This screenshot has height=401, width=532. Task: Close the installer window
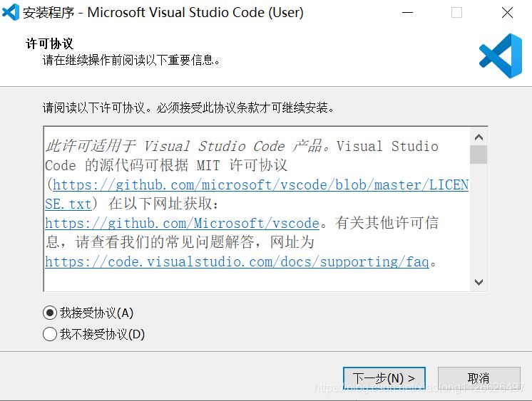point(507,13)
